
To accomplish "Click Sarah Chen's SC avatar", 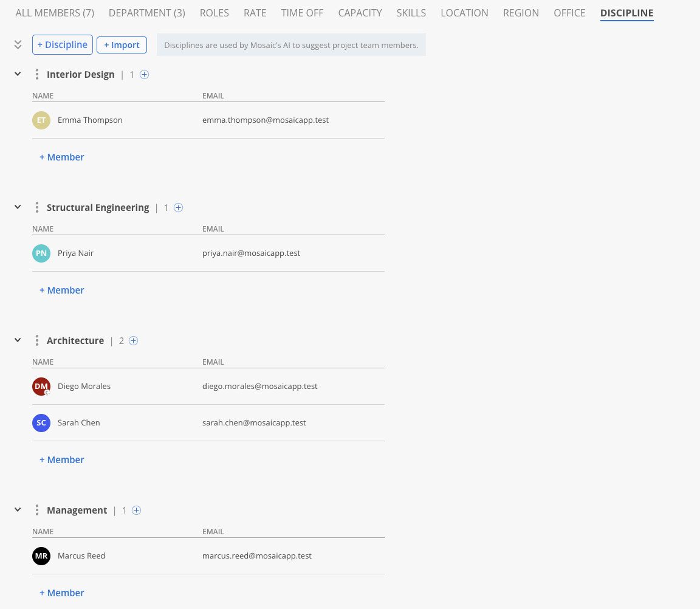I will (x=41, y=423).
